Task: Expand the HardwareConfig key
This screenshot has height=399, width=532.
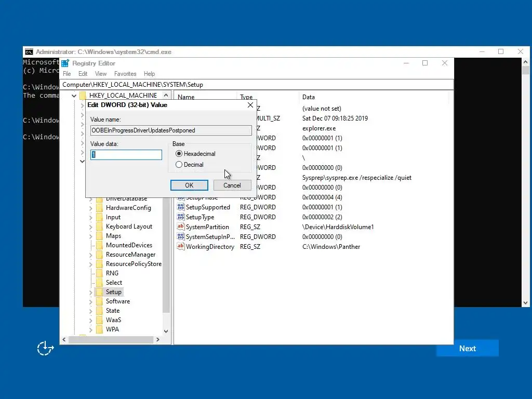Action: pos(90,208)
